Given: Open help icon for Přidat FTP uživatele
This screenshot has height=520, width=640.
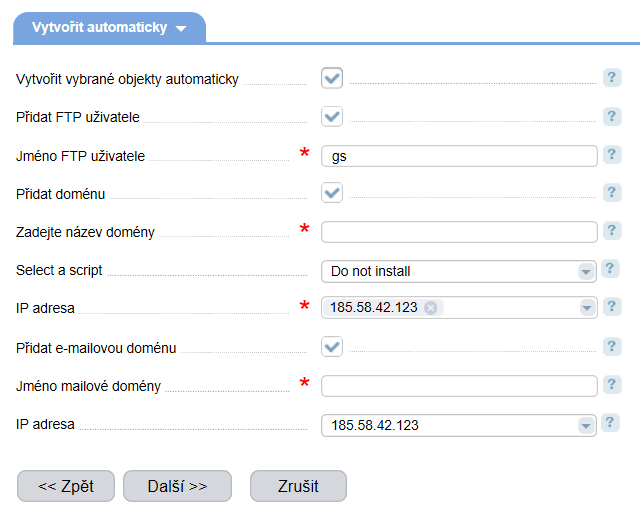Looking at the screenshot, I should [612, 116].
